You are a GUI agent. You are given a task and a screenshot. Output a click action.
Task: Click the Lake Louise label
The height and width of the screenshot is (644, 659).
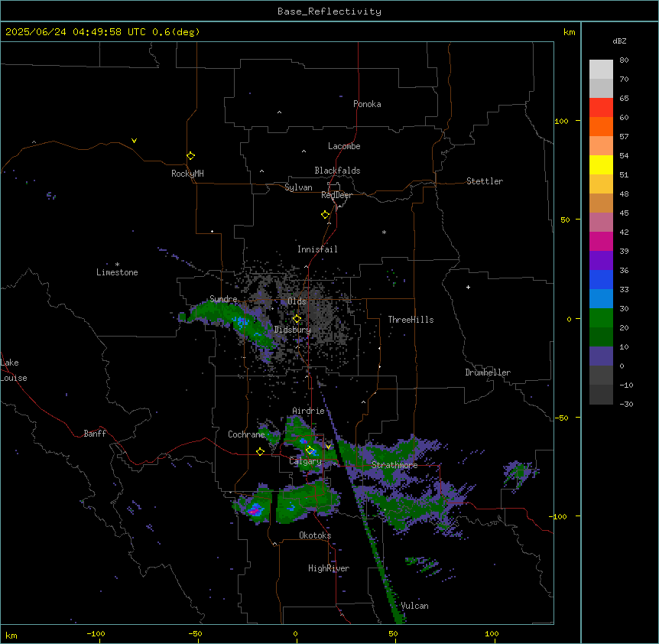click(x=14, y=370)
